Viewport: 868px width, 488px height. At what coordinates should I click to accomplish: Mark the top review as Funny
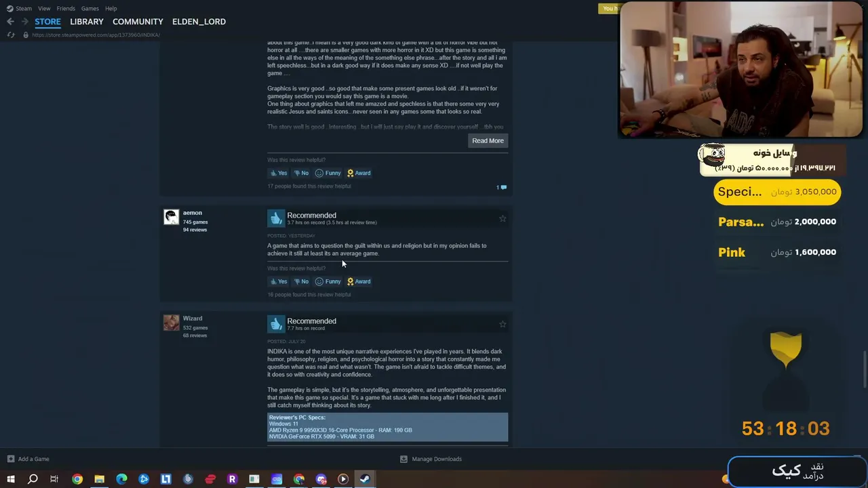pos(328,173)
